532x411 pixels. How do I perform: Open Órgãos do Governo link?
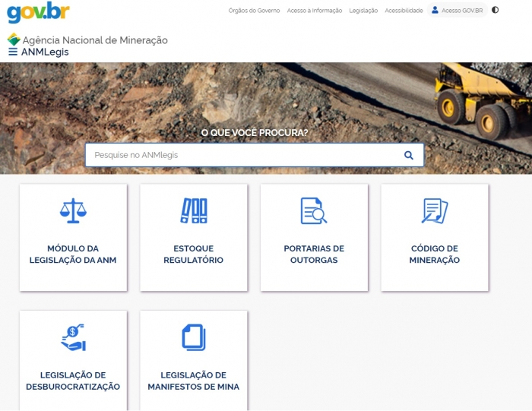point(254,11)
